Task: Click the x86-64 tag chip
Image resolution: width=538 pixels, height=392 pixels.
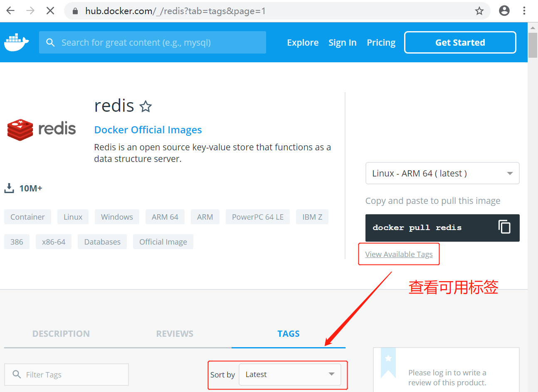Action: pyautogui.click(x=54, y=242)
